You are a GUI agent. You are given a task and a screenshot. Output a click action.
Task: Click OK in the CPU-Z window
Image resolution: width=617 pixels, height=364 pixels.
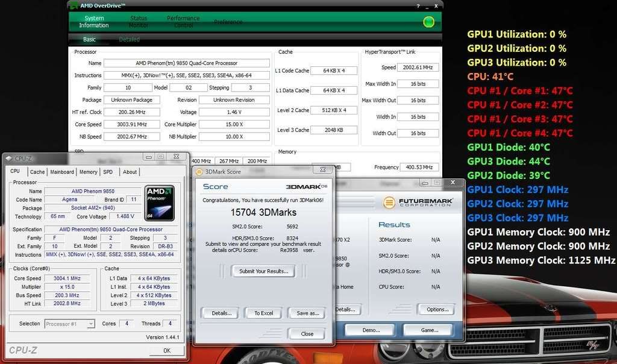pyautogui.click(x=167, y=351)
